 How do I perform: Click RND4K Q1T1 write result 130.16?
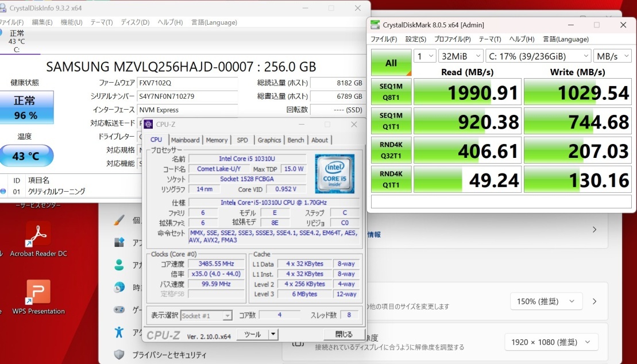578,179
